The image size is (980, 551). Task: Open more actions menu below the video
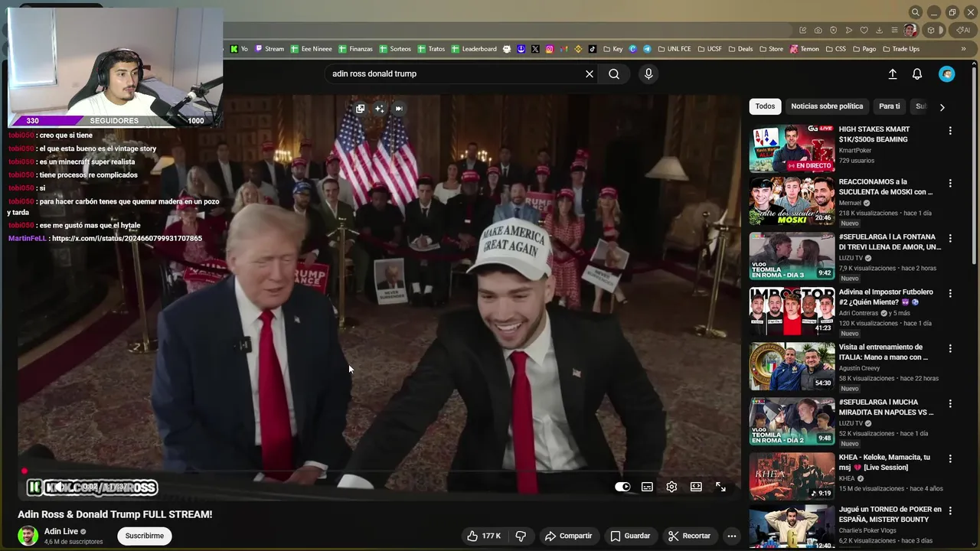[x=732, y=536]
